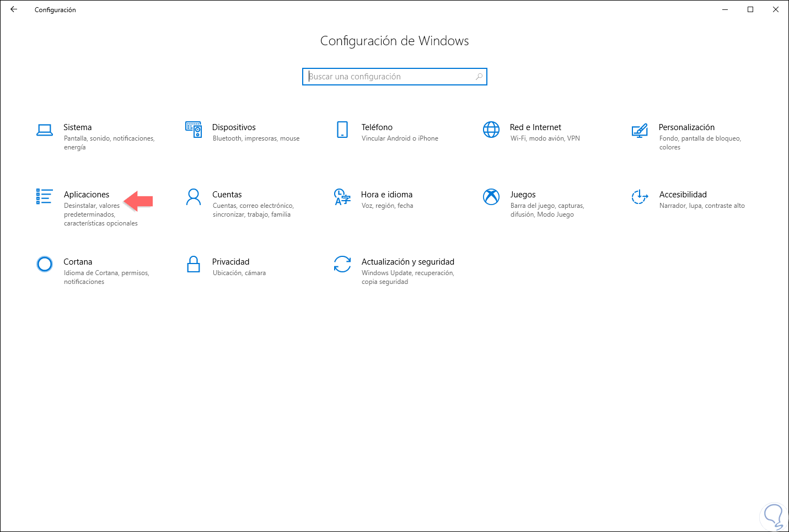Click 'Wi-Fi, modo avión, VPN' description
Image resolution: width=789 pixels, height=532 pixels.
point(545,138)
